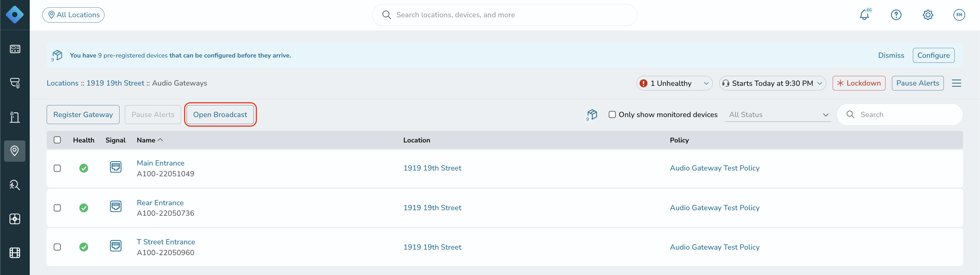The width and height of the screenshot is (980, 275).
Task: Open the people search sidebar icon
Action: (x=15, y=185)
